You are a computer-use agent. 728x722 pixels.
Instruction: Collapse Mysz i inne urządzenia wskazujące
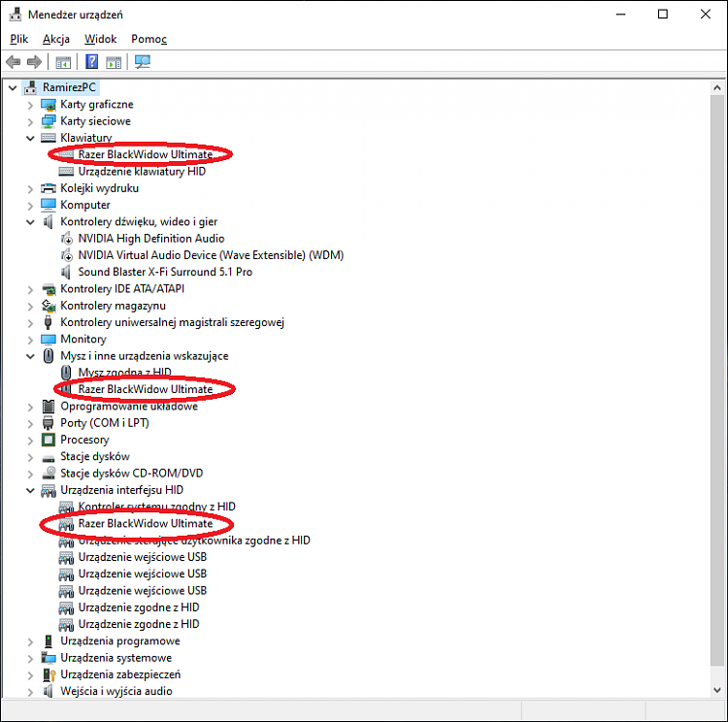30,356
